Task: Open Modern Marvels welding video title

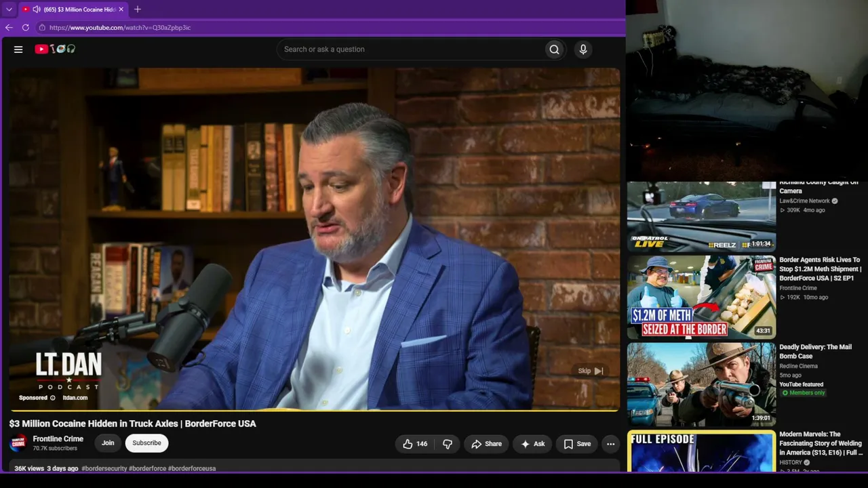Action: point(821,443)
